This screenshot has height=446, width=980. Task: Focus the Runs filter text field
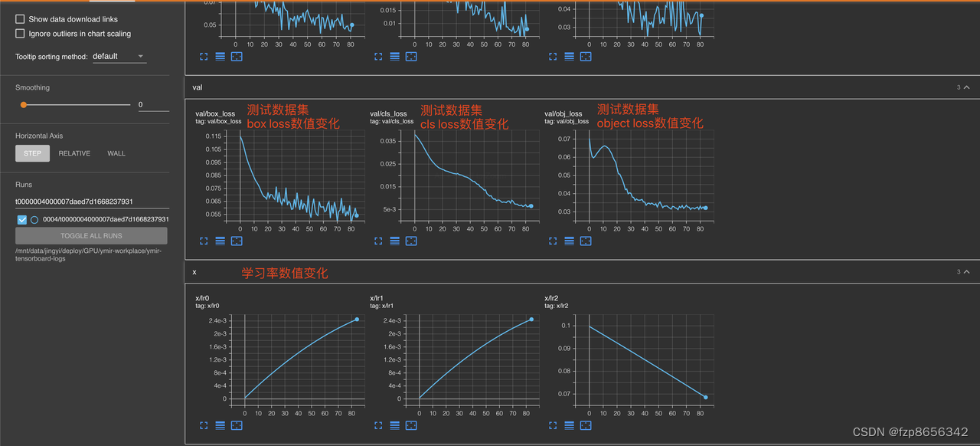click(92, 202)
